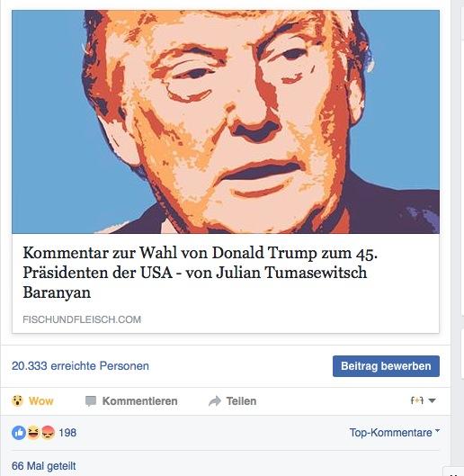464x476 pixels.
Task: Click the laughing Haha reaction icon
Action: point(33,433)
